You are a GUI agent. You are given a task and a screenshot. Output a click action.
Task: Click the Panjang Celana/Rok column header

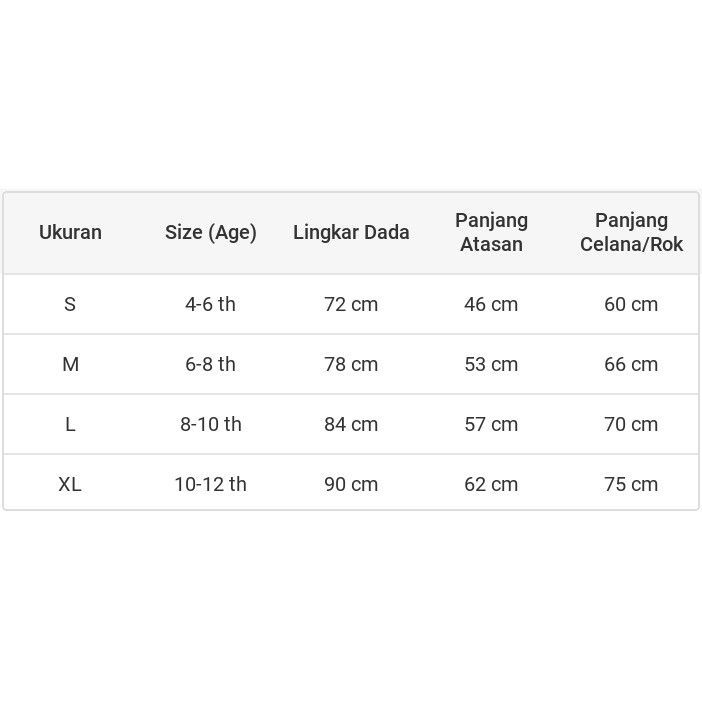(x=631, y=232)
